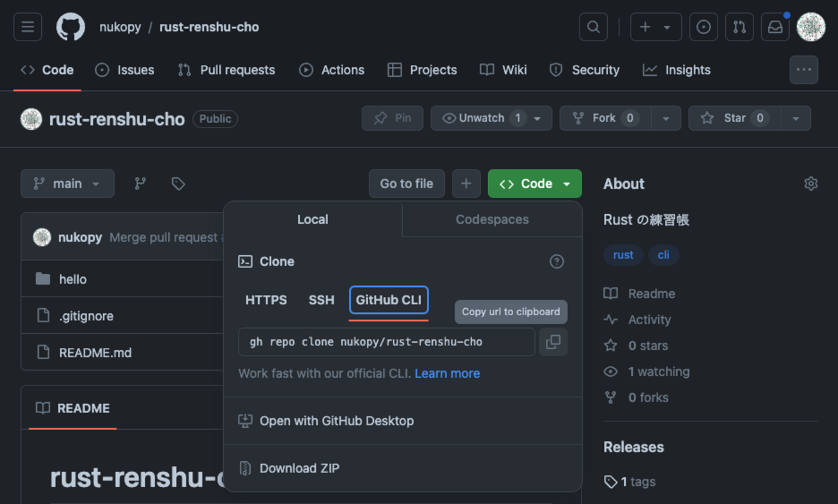This screenshot has height=504, width=838.
Task: Open the Wiki tab
Action: coord(503,70)
